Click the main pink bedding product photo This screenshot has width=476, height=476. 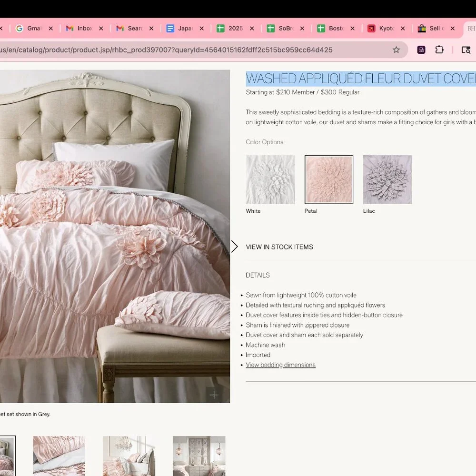[x=115, y=236]
